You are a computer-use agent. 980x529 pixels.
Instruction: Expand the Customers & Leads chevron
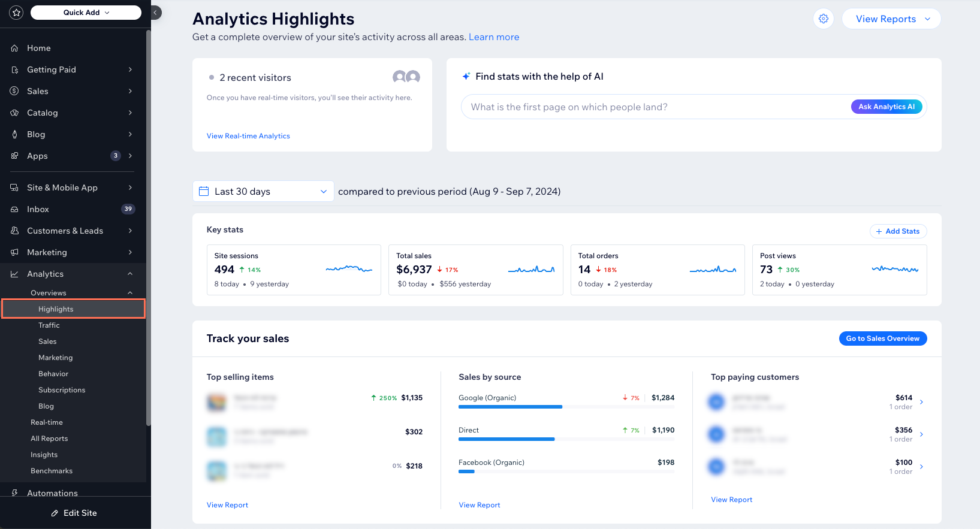(x=130, y=231)
